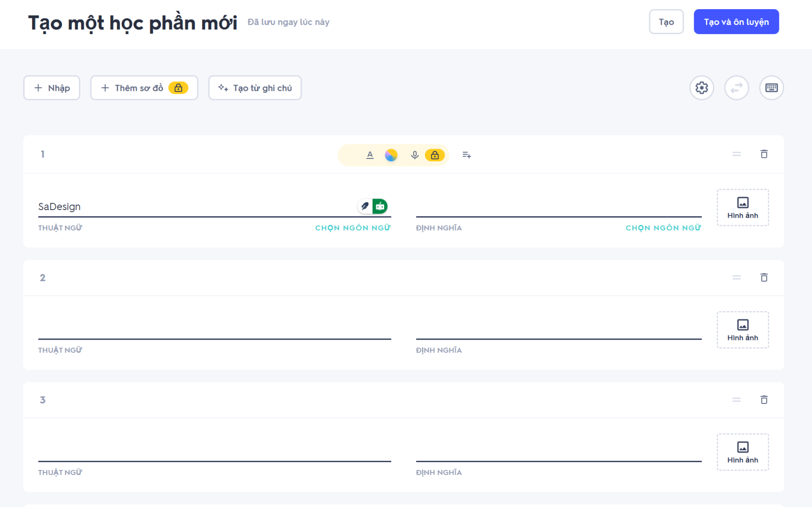Select Tạo từ ghi chú

click(x=255, y=87)
